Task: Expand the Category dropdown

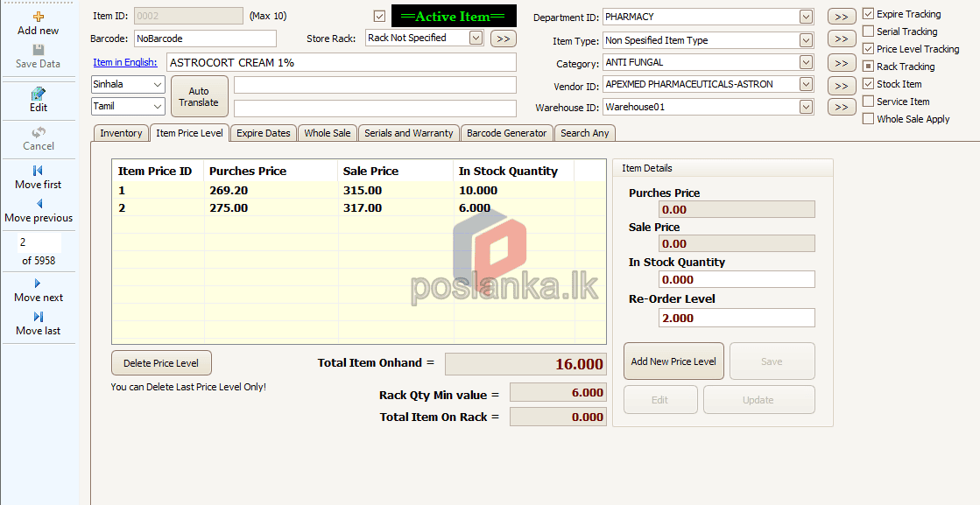Action: point(807,62)
